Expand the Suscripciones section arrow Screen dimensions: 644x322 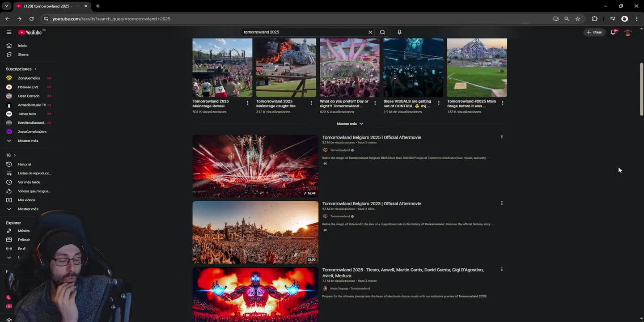35,69
